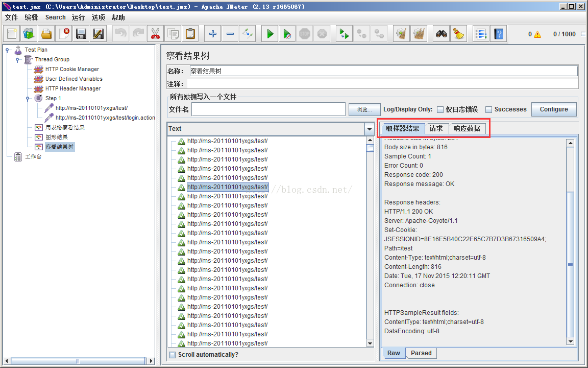Open the 运行 menu
This screenshot has height=368, width=588.
point(78,17)
